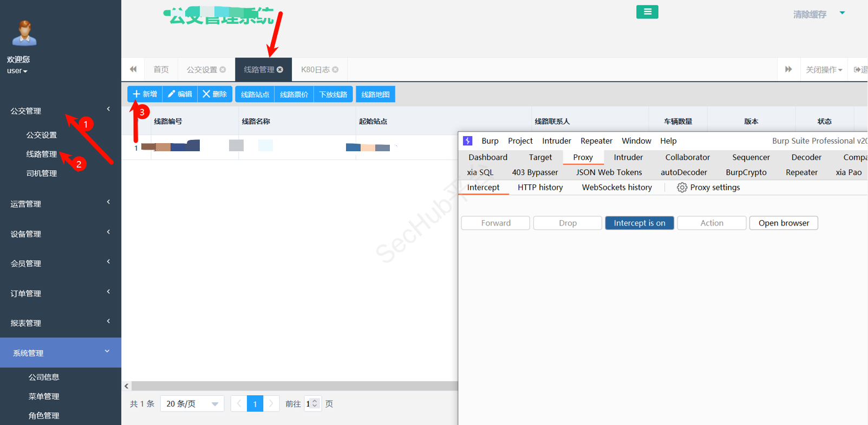The height and width of the screenshot is (425, 868).
Task: Open the 关闭操作 dropdown
Action: (824, 69)
